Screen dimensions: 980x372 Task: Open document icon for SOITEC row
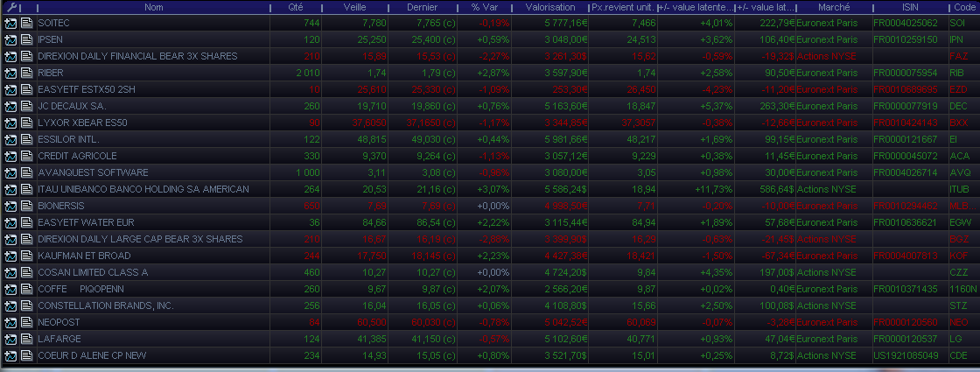(x=26, y=23)
